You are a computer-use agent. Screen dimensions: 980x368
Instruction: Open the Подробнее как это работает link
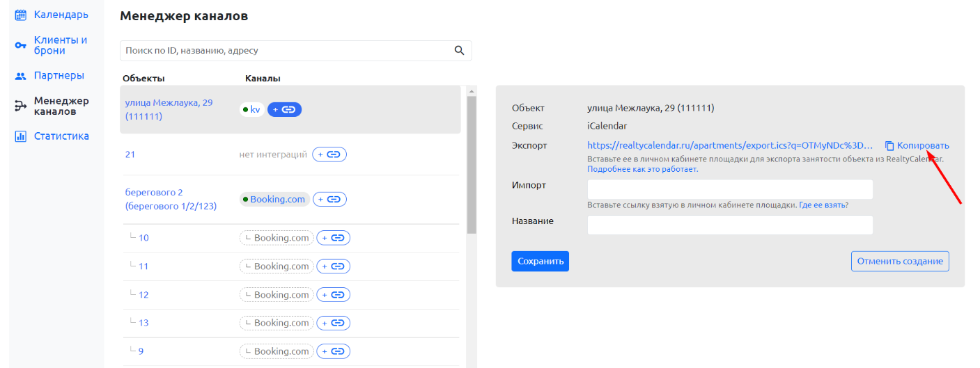click(x=642, y=169)
